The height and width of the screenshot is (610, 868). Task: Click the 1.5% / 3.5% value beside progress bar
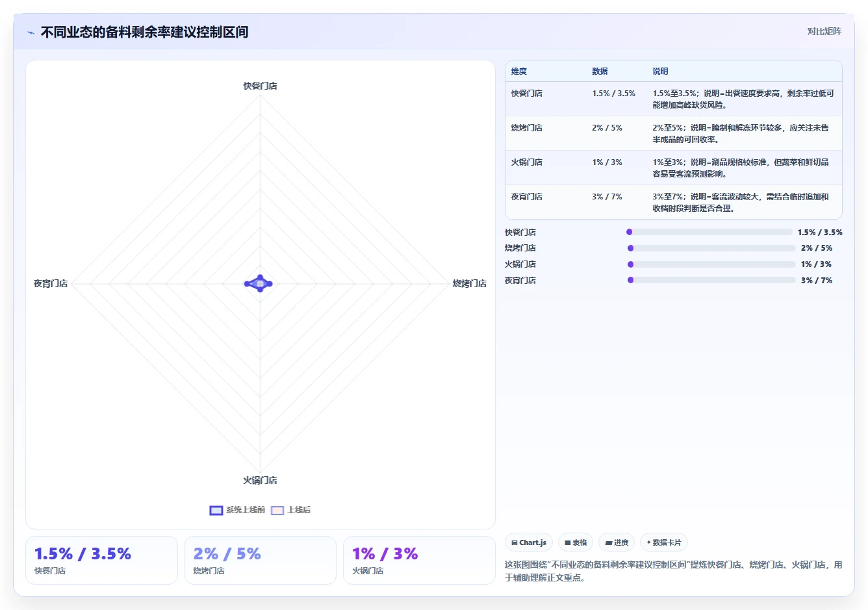coord(820,233)
